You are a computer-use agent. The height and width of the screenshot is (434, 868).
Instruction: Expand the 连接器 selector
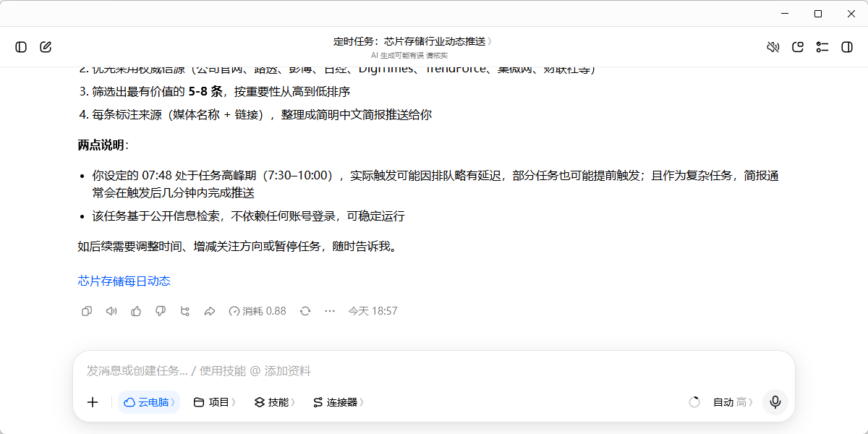pos(338,402)
